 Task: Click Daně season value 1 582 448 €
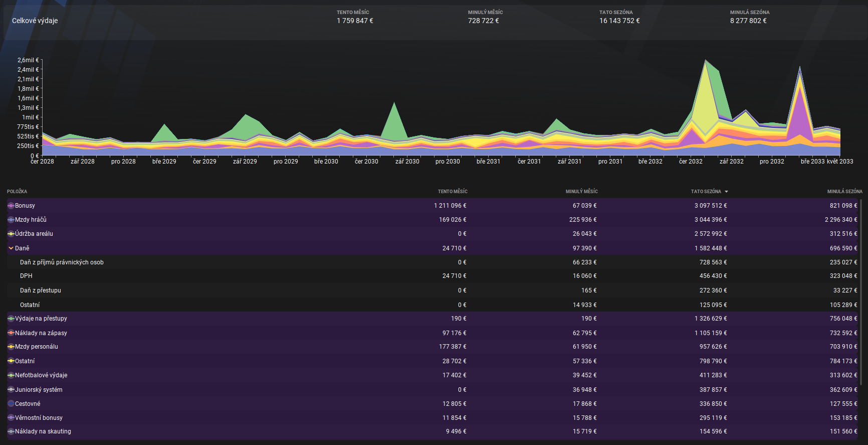[711, 248]
